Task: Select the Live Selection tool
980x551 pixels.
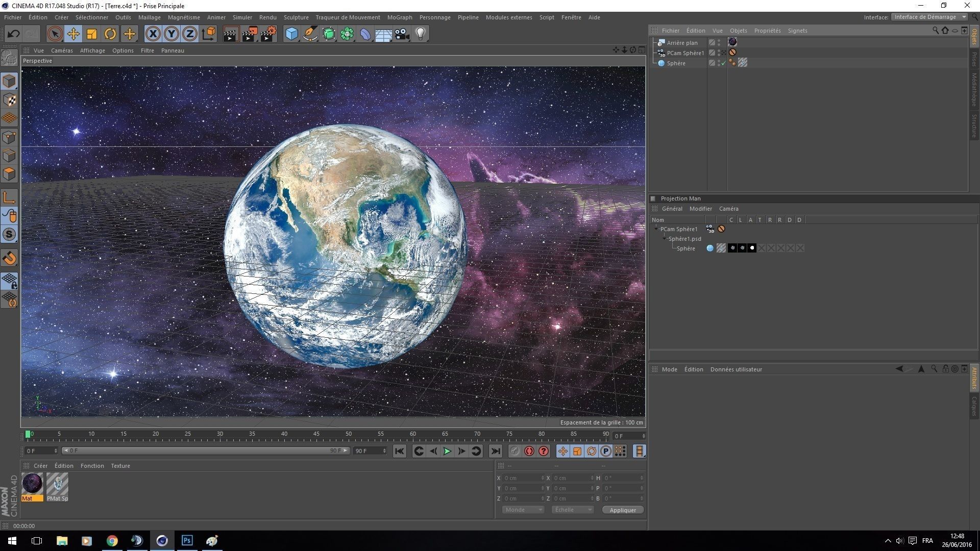Action: [55, 34]
